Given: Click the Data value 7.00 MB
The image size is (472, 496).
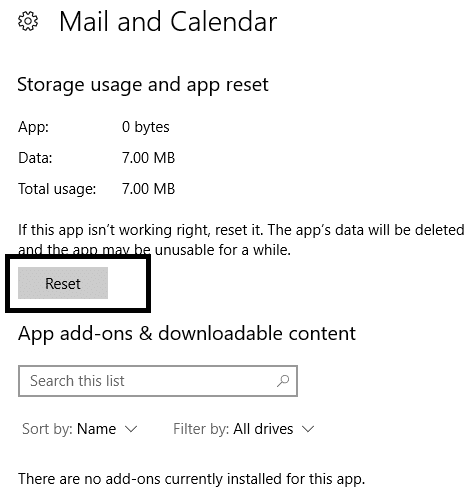Looking at the screenshot, I should point(148,158).
